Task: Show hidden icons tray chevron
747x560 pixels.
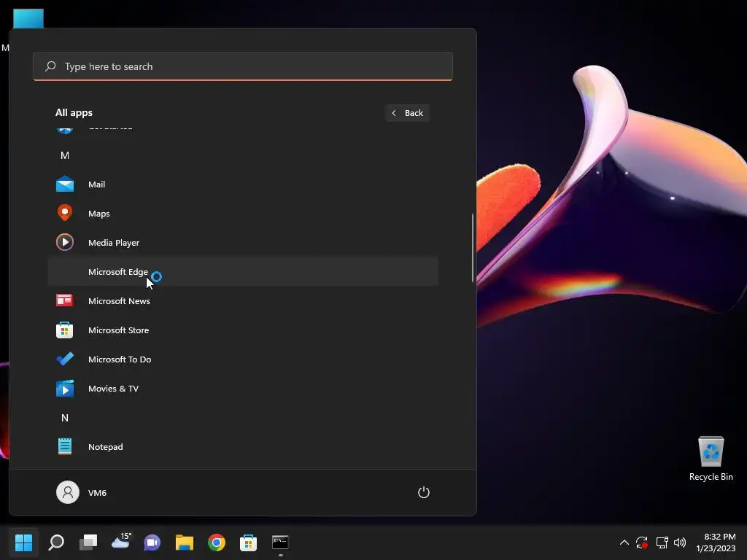Action: (624, 542)
